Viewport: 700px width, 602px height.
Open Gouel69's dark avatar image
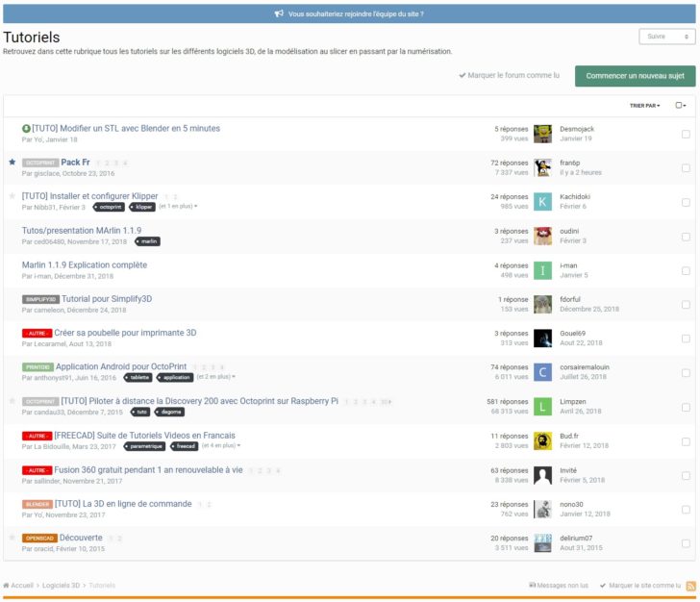[542, 339]
